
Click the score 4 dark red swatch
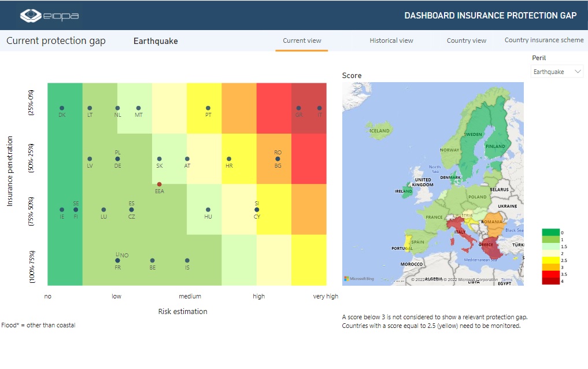pyautogui.click(x=550, y=281)
